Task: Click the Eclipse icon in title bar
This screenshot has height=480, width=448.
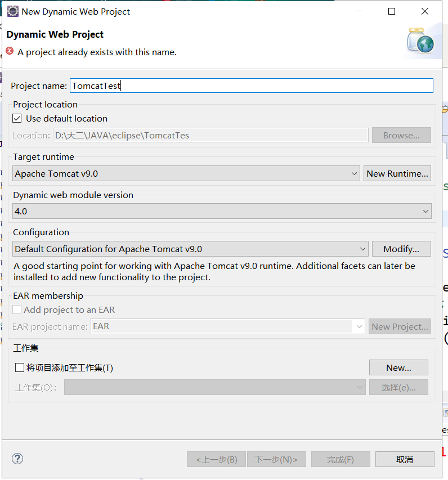Action: point(12,12)
